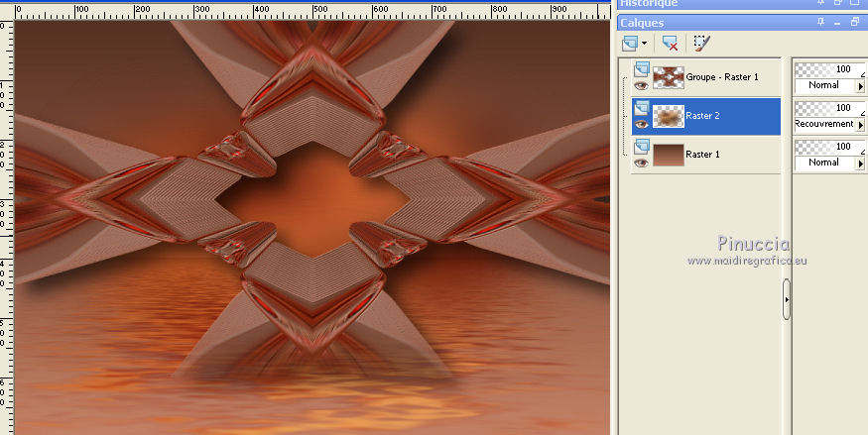This screenshot has width=868, height=435.
Task: Hide the Groupe - Raster 1 layer
Action: click(641, 85)
